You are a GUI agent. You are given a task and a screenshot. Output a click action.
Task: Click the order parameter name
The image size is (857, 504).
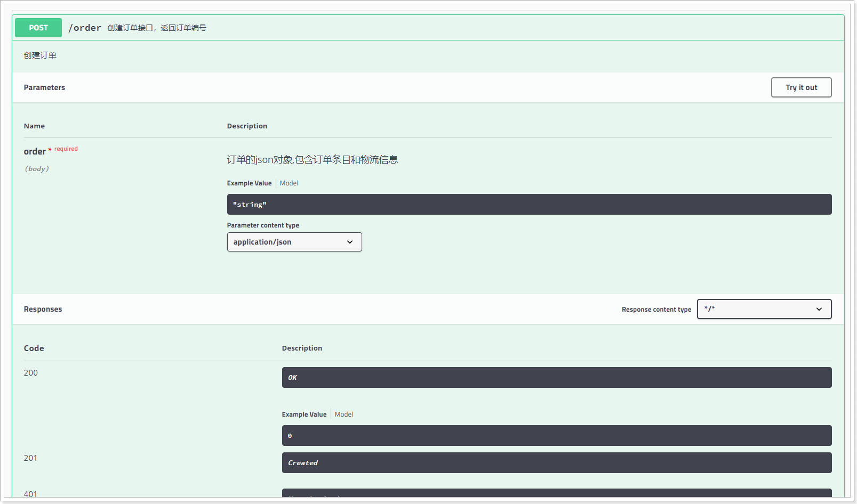35,152
